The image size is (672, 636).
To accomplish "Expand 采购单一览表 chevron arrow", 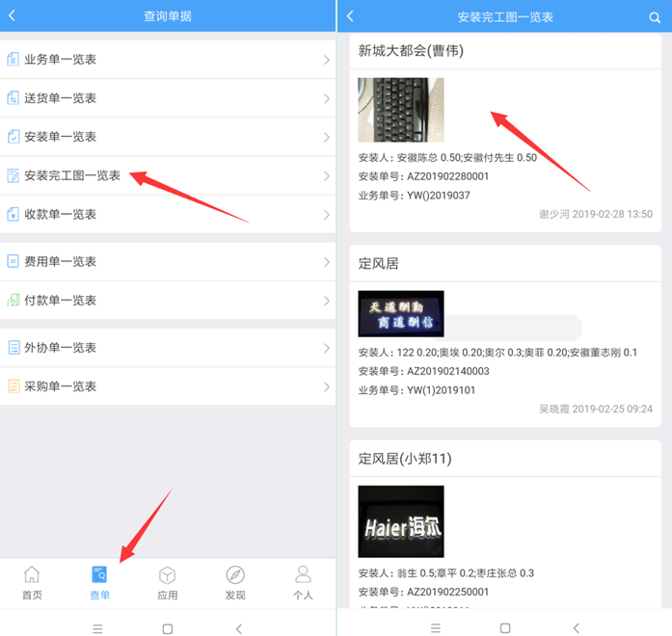I will click(326, 386).
